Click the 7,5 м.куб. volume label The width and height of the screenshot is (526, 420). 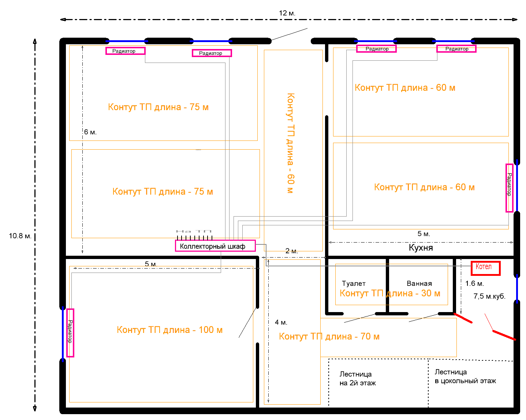click(489, 296)
